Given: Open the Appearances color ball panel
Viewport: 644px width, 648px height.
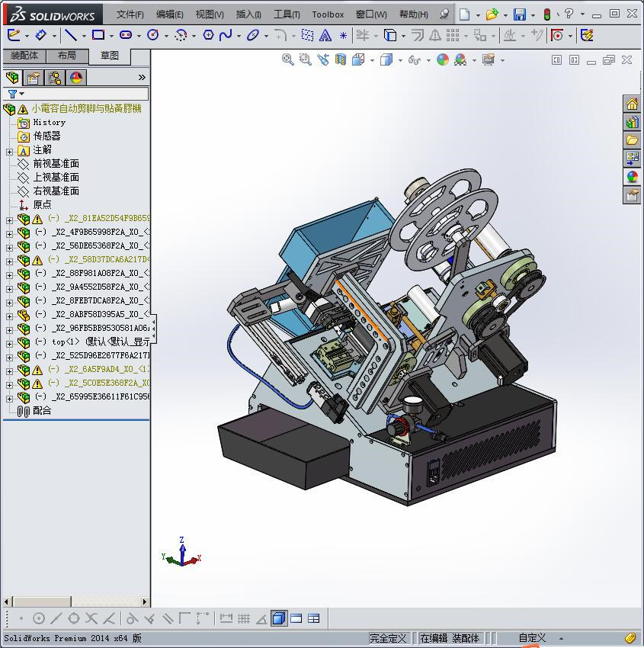Looking at the screenshot, I should coord(632,177).
